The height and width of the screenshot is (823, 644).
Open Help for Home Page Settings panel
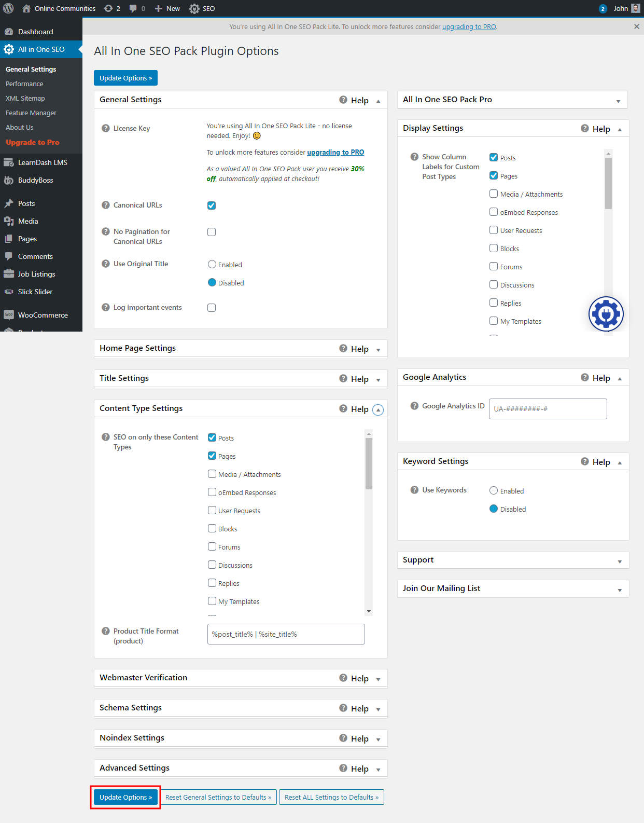pyautogui.click(x=354, y=349)
